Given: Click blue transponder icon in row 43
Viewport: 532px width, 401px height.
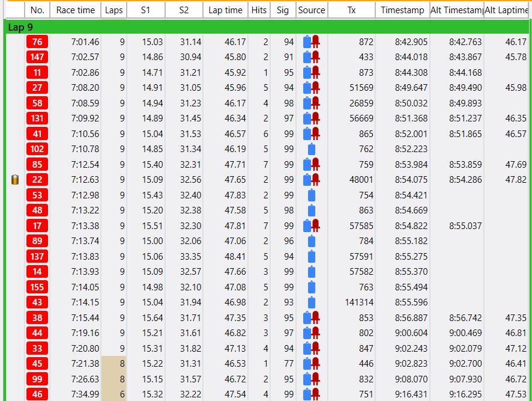Looking at the screenshot, I should (312, 302).
